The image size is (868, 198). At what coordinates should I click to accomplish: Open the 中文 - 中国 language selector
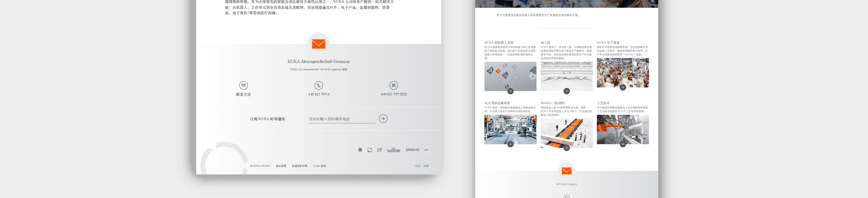[x=421, y=166]
